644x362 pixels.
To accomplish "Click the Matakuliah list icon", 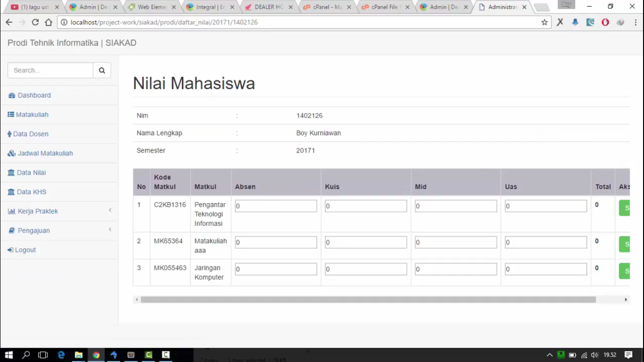I will coord(11,115).
